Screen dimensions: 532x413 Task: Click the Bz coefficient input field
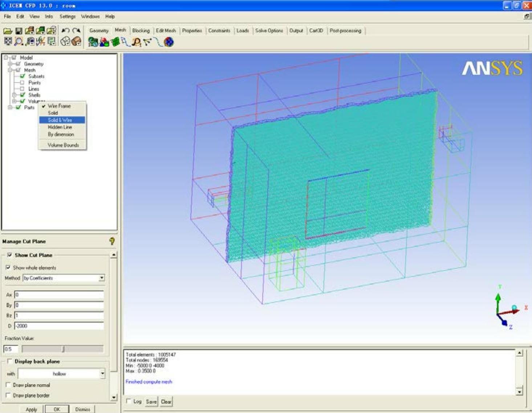pyautogui.click(x=59, y=315)
